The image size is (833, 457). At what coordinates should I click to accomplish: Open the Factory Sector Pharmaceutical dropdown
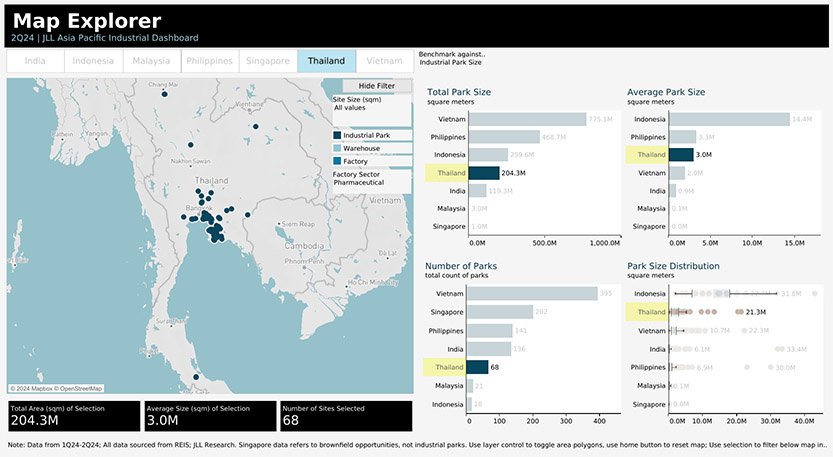pos(371,181)
